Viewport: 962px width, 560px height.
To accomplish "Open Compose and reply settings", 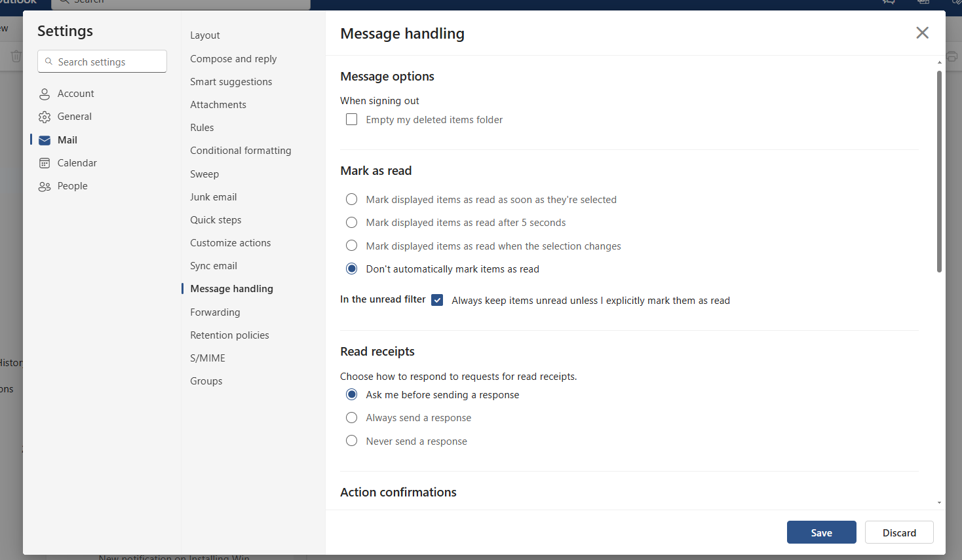I will point(233,59).
